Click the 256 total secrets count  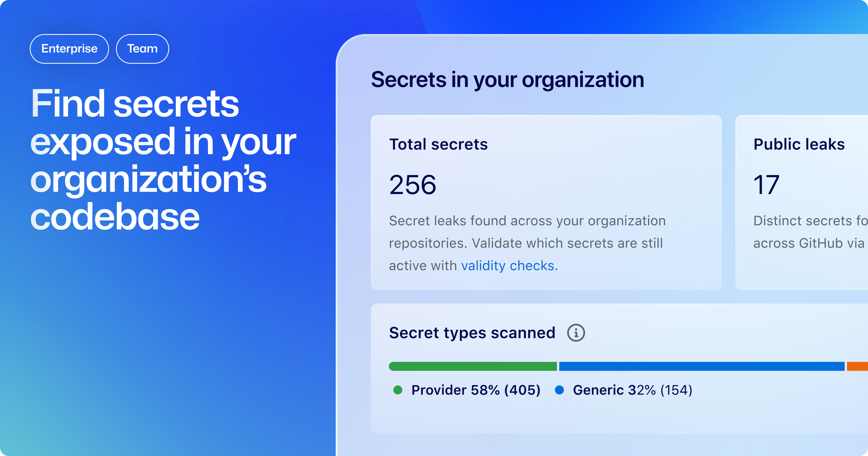pyautogui.click(x=413, y=185)
